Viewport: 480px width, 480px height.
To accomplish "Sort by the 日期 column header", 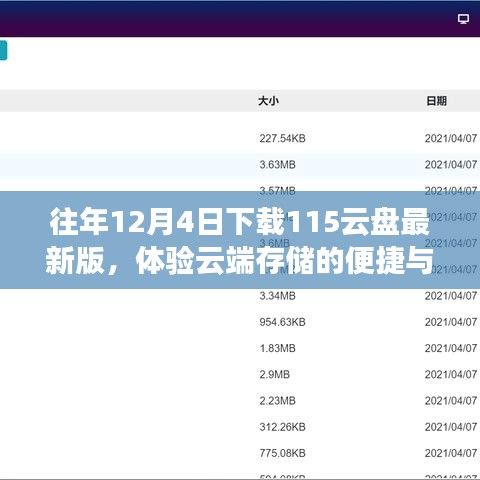I will pos(436,101).
